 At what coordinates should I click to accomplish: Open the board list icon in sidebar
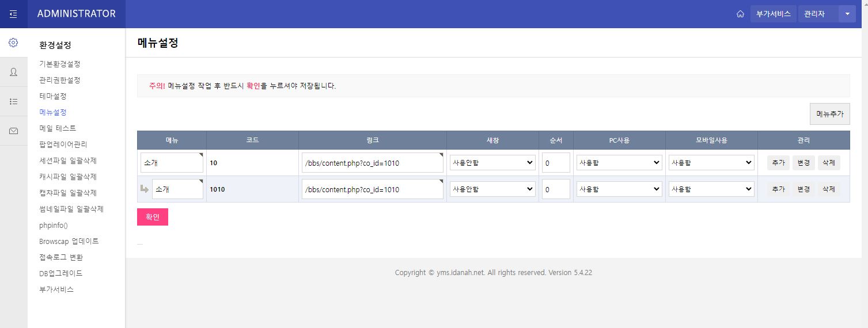[x=13, y=101]
